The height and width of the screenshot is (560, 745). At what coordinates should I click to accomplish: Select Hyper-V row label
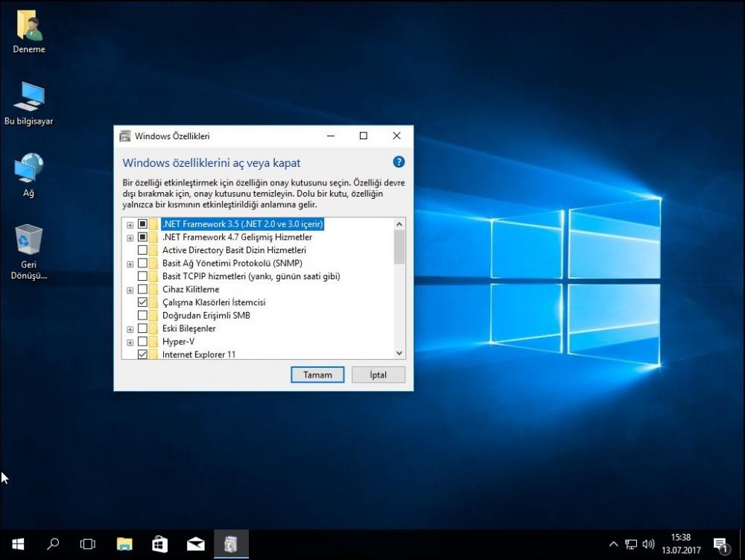coord(178,342)
